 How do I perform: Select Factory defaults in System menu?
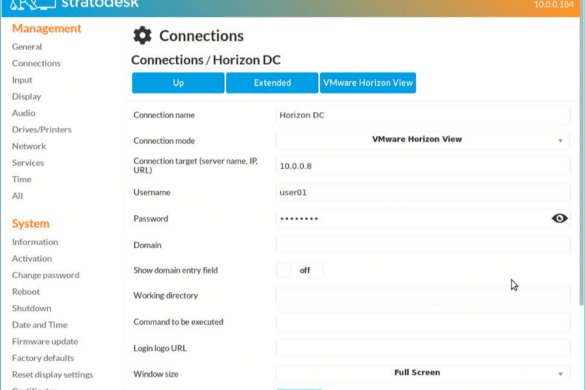(43, 358)
